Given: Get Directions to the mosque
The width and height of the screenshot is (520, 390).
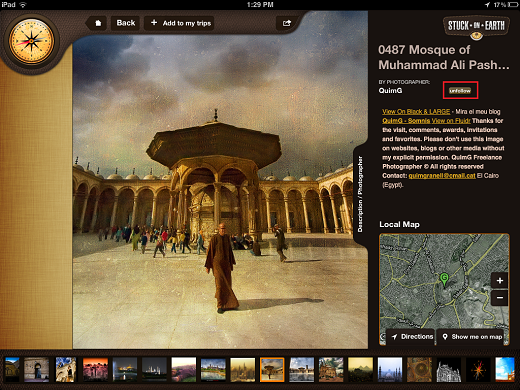Looking at the screenshot, I should click(x=412, y=337).
